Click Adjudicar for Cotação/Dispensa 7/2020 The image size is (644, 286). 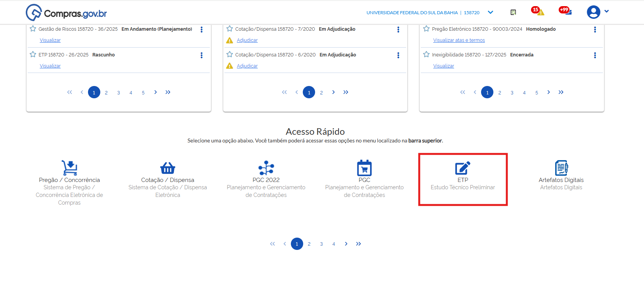247,40
